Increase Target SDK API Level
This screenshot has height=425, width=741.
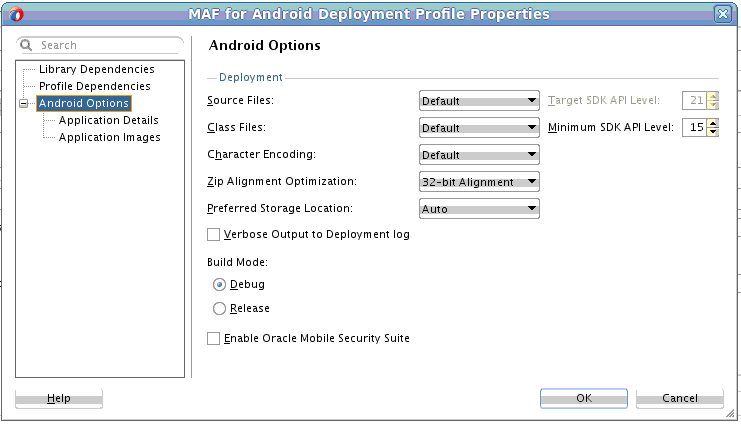[713, 96]
